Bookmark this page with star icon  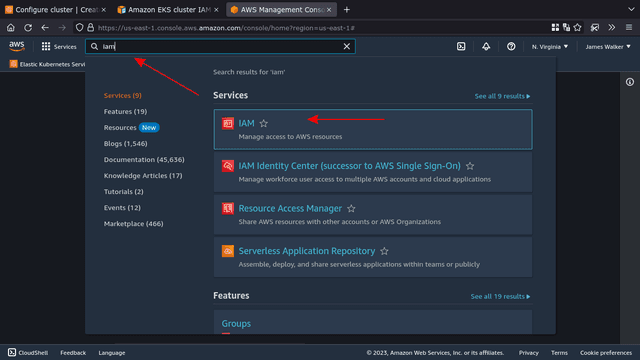(x=577, y=28)
